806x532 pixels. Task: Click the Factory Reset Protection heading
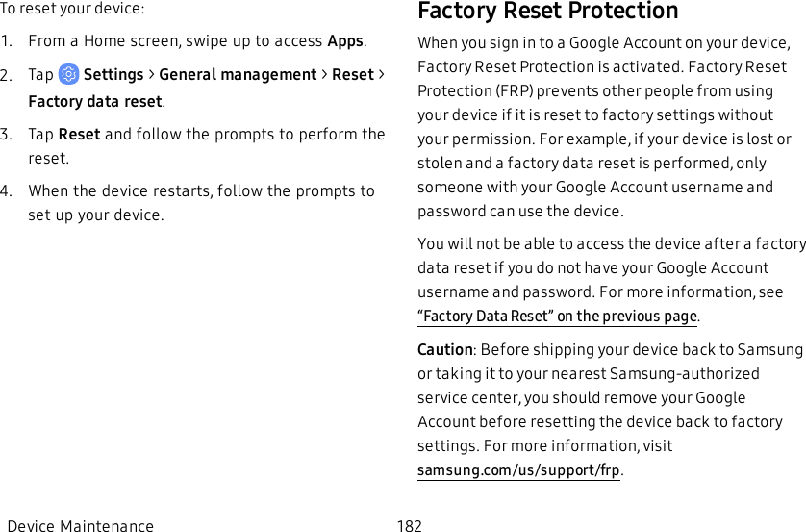point(547,12)
